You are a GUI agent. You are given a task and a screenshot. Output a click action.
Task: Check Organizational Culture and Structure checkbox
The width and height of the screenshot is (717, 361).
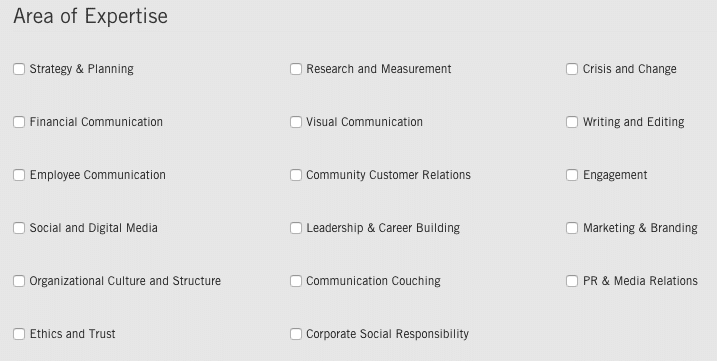(19, 281)
